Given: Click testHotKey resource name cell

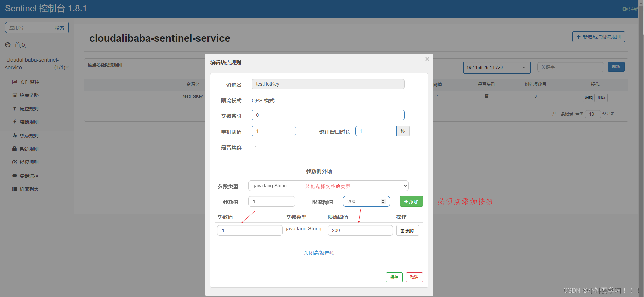Looking at the screenshot, I should tap(193, 96).
